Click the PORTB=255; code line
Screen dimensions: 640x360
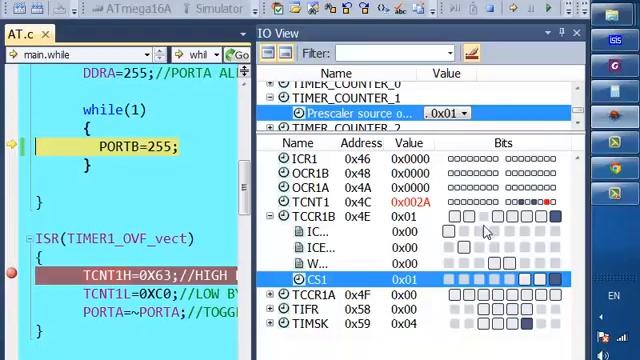tap(138, 147)
